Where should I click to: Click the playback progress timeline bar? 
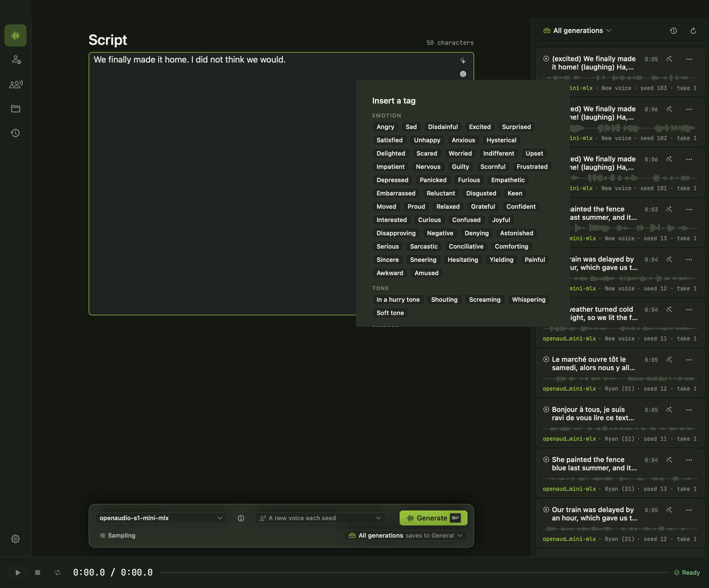(413, 572)
